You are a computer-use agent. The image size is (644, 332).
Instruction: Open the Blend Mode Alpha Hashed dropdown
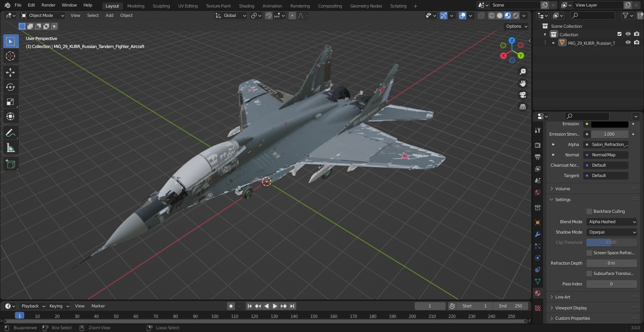coord(612,222)
